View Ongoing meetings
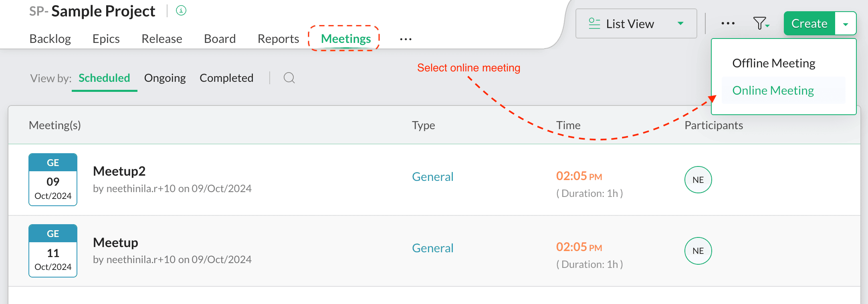Screen dimensions: 868x304 click(165, 78)
